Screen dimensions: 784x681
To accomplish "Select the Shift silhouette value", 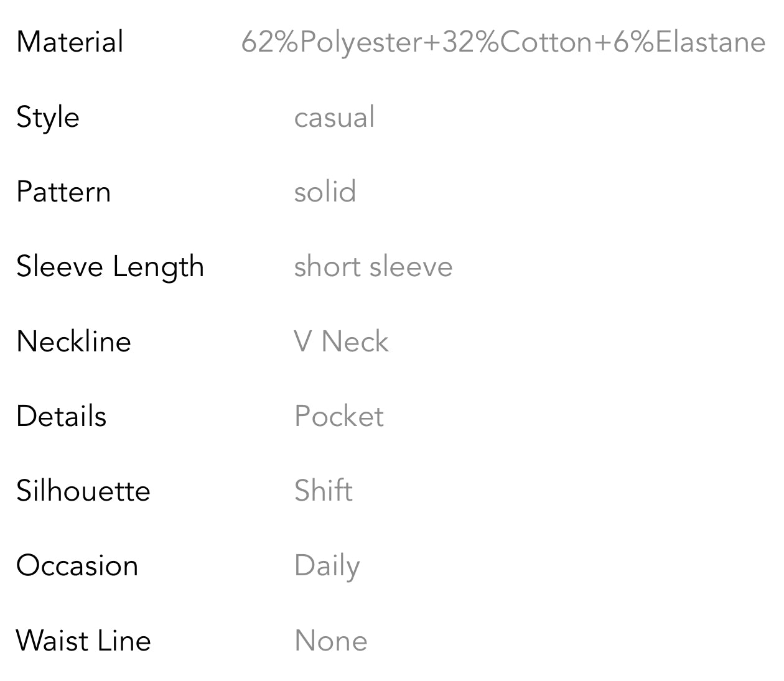I will tap(324, 491).
